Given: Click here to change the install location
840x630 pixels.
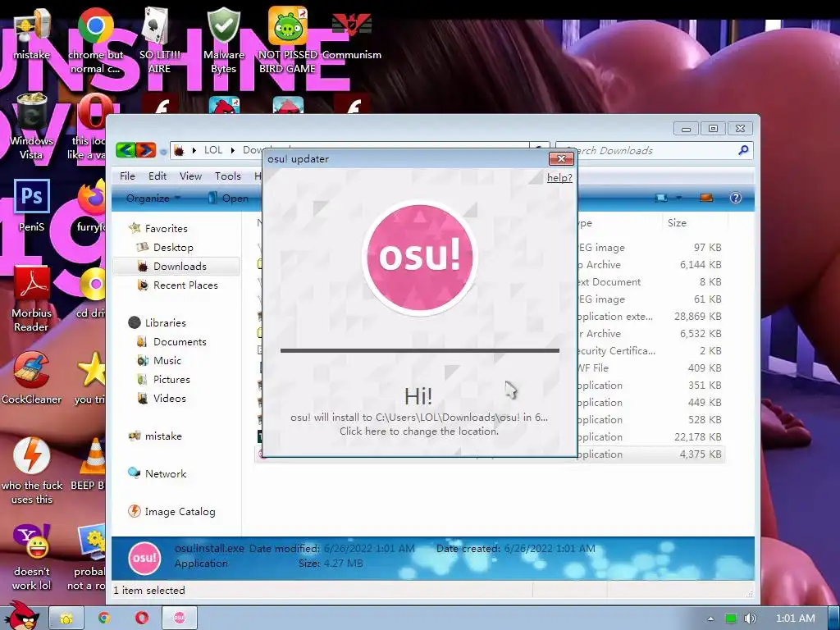Looking at the screenshot, I should [419, 431].
